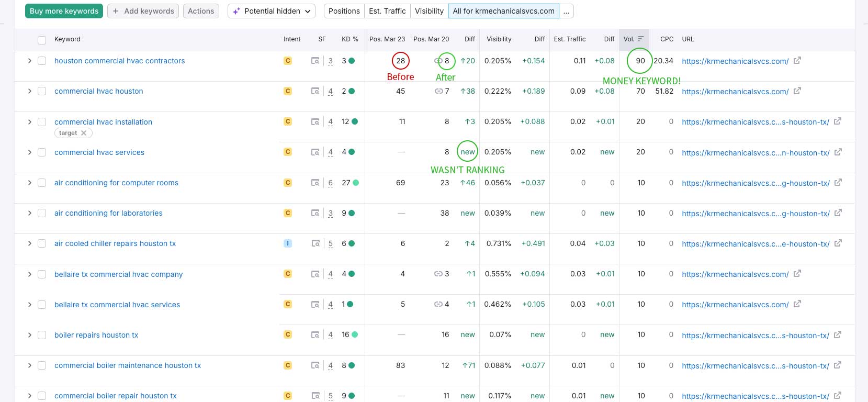Expand the commercial hvac services row
This screenshot has height=402, width=868.
point(29,152)
